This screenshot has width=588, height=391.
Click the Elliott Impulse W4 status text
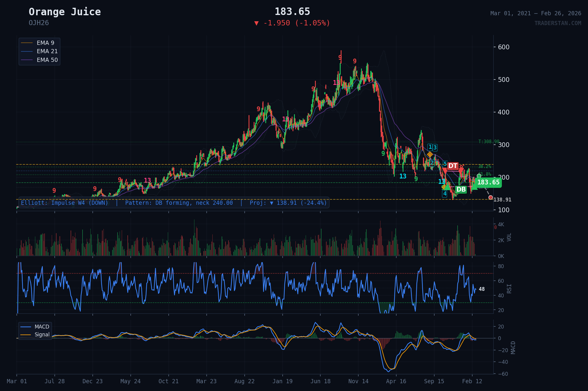[65, 203]
